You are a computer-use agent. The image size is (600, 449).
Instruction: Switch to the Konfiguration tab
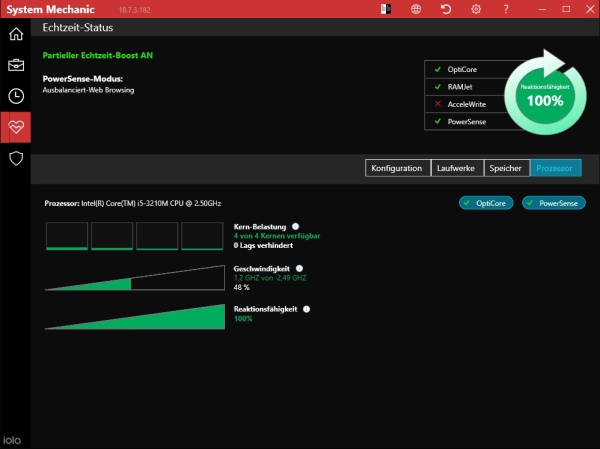coord(398,168)
